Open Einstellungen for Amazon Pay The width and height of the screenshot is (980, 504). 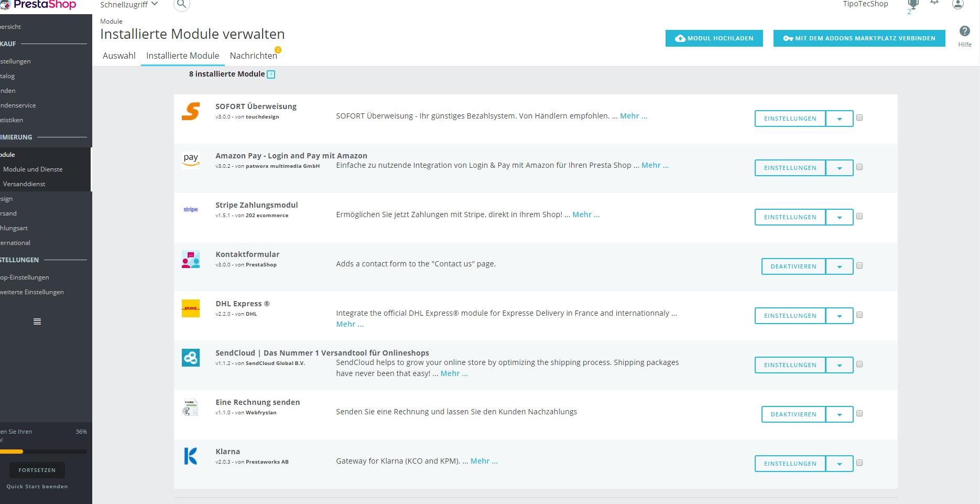point(790,168)
